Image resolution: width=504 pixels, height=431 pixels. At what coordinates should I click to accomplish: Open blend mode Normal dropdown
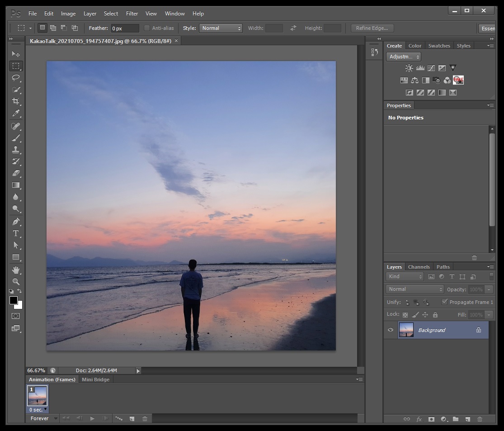(x=415, y=289)
